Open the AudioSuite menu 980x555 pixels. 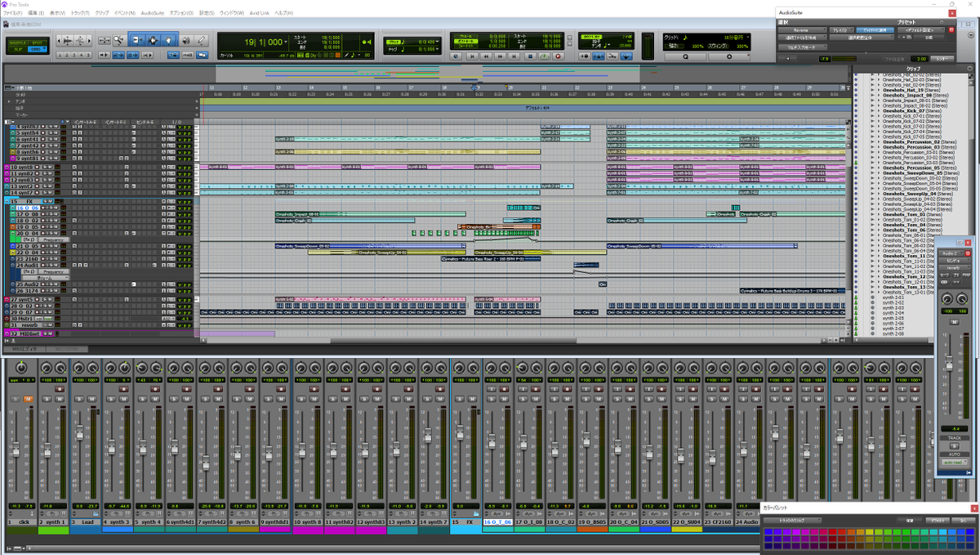click(x=151, y=14)
